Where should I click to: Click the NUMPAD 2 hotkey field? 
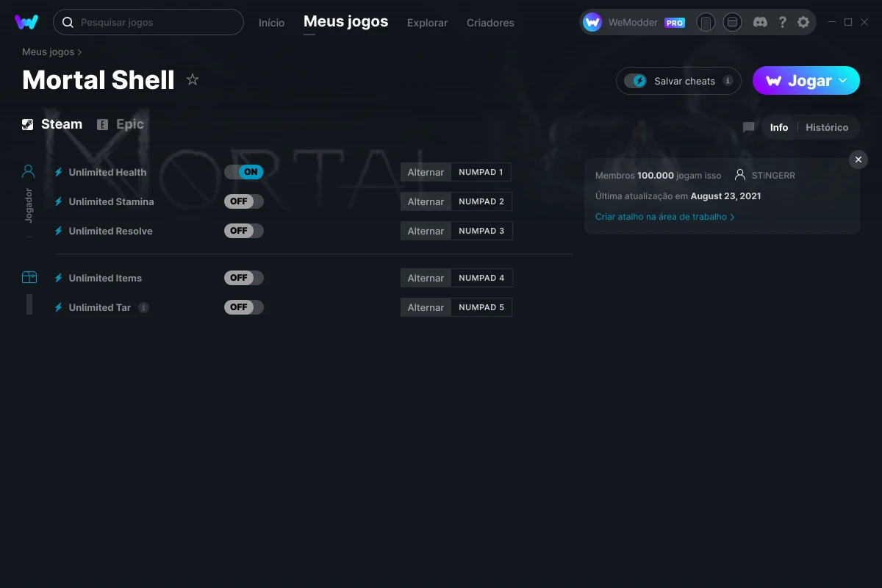click(x=481, y=201)
